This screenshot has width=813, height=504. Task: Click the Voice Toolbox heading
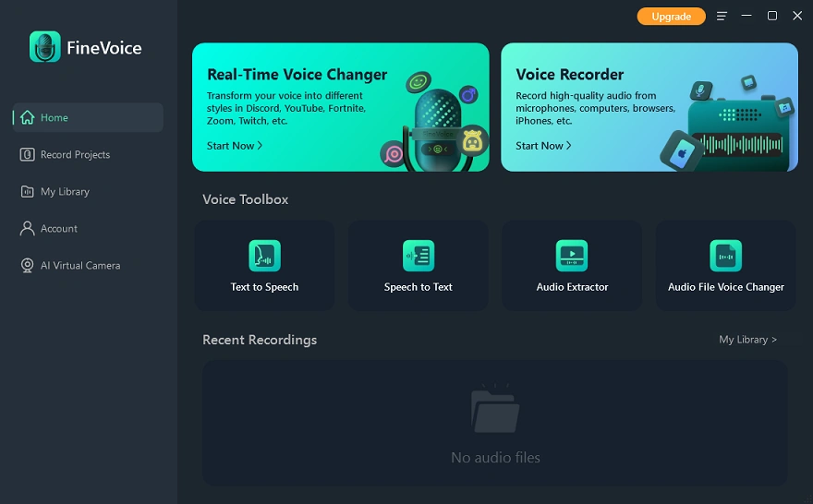tap(245, 199)
